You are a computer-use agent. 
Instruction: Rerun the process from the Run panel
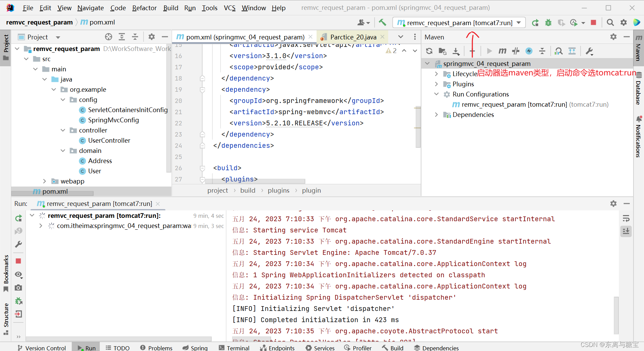pyautogui.click(x=19, y=218)
